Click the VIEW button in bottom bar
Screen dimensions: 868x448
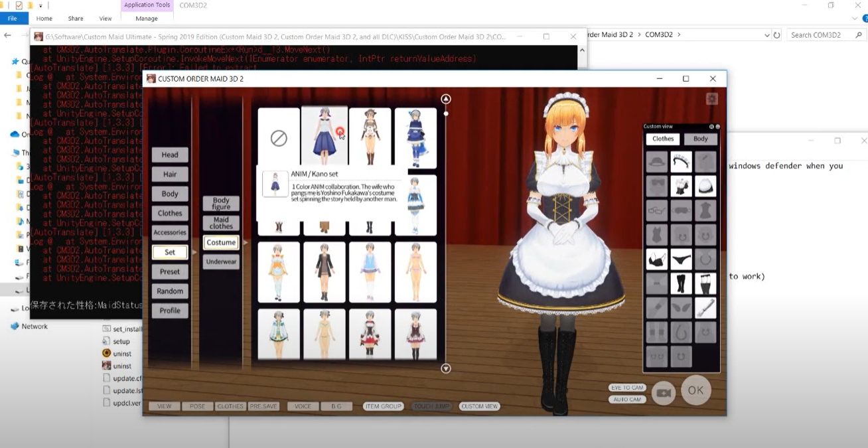[x=164, y=406]
